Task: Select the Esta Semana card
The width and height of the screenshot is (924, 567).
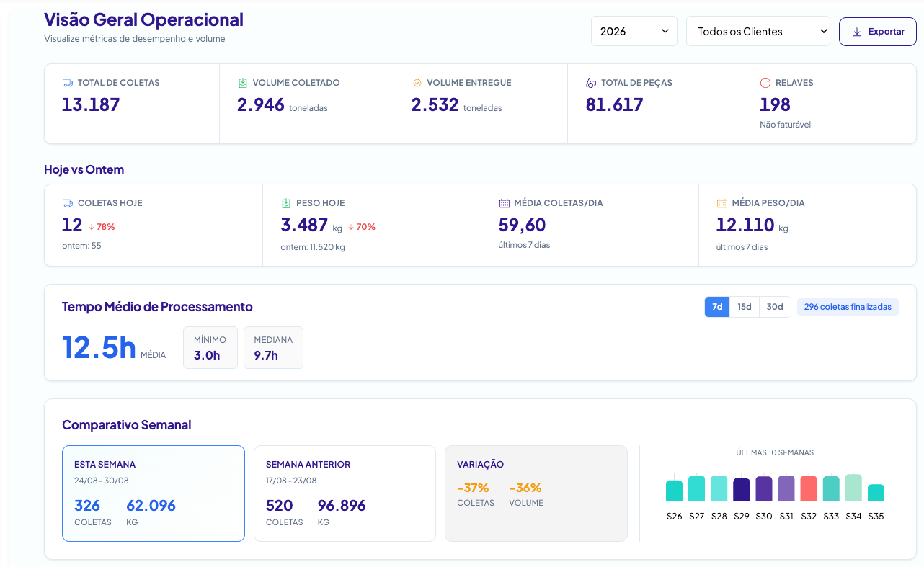Action: coord(154,494)
